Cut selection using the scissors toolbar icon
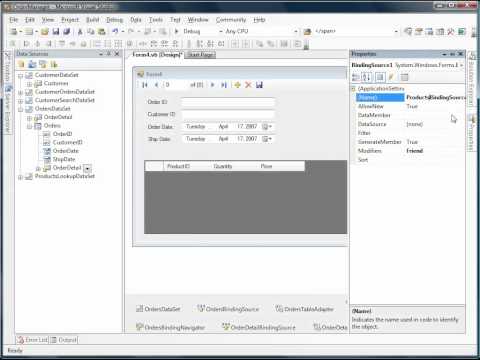The height and width of the screenshot is (360, 480). click(x=80, y=31)
